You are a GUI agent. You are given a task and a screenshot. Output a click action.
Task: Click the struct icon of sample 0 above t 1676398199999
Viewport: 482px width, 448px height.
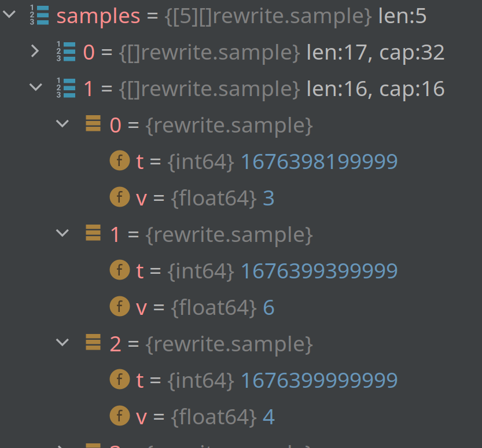coord(93,123)
